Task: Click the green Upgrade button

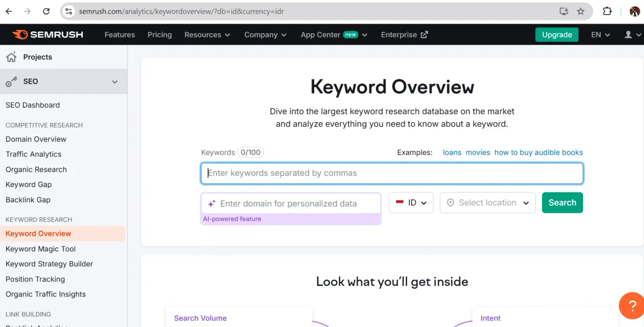Action: click(x=557, y=35)
